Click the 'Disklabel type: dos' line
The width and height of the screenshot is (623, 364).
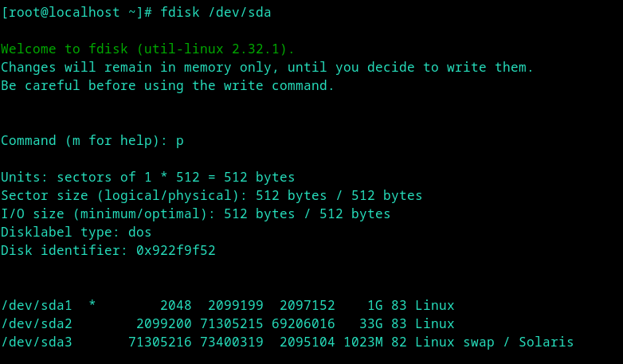76,232
